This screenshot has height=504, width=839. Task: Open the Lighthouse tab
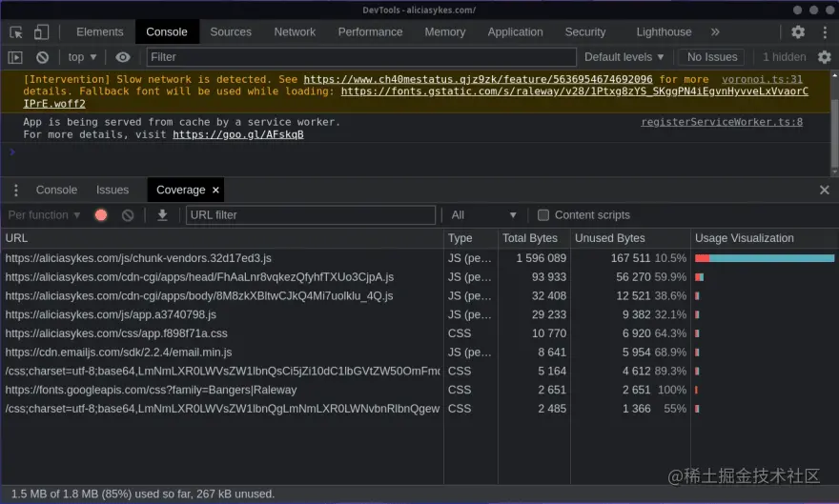coord(664,32)
